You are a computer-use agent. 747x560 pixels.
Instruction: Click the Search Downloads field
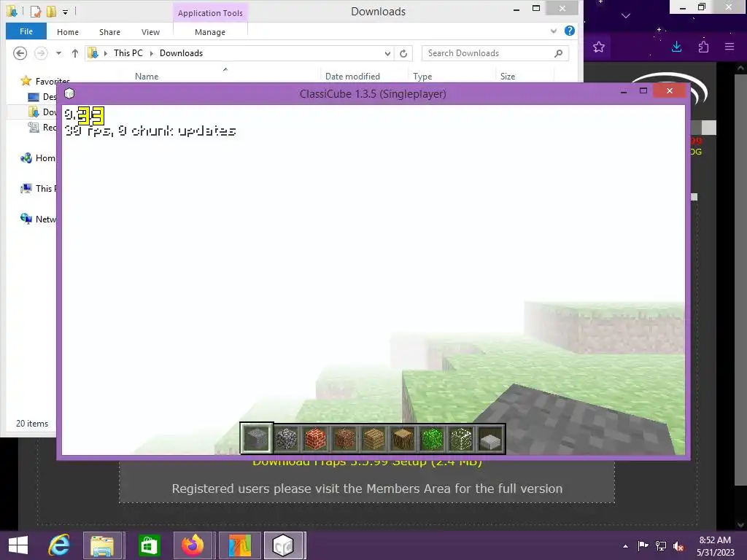point(495,53)
